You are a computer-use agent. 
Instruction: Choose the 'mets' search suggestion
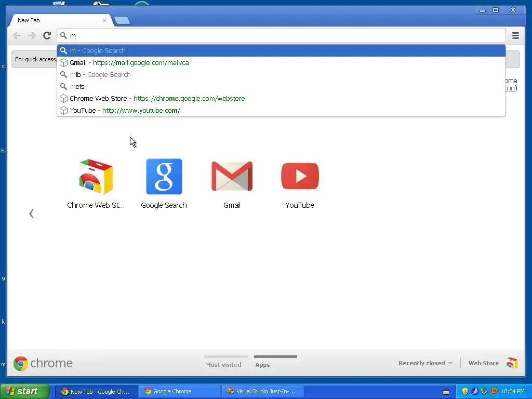pyautogui.click(x=281, y=87)
